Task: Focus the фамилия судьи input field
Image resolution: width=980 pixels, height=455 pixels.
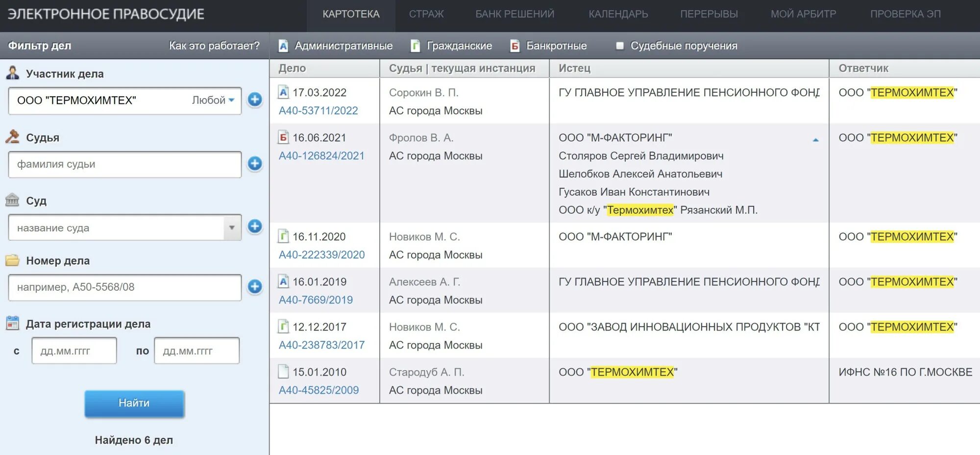Action: (125, 164)
